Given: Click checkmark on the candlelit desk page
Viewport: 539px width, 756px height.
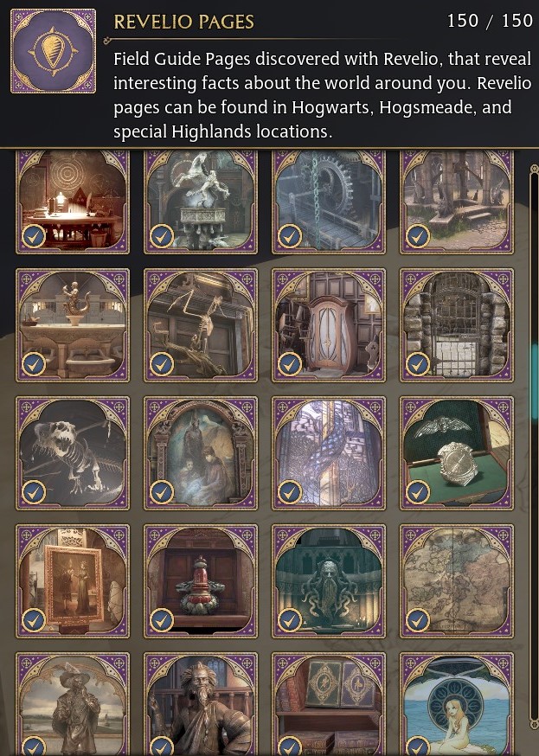Looking at the screenshot, I should (x=34, y=236).
